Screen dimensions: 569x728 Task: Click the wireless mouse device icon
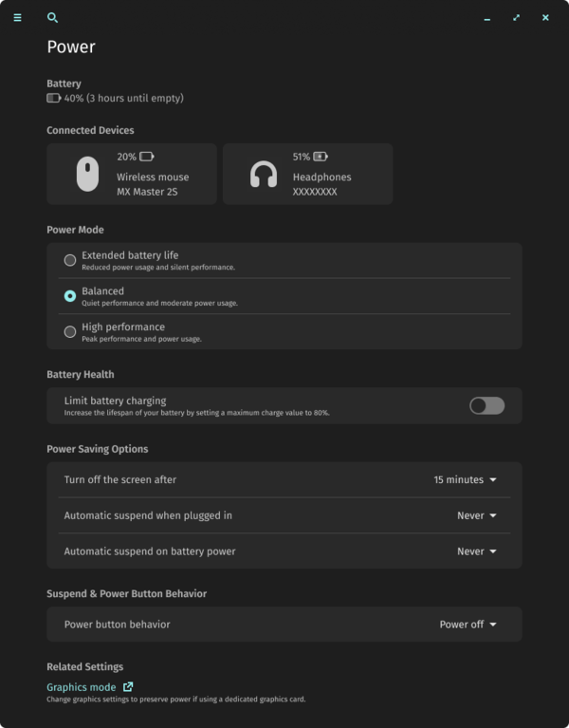click(87, 175)
